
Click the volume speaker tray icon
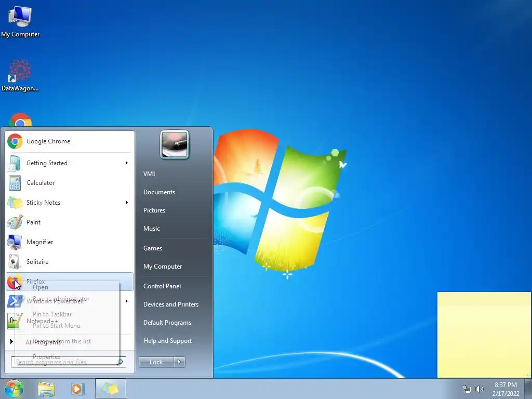coord(479,389)
